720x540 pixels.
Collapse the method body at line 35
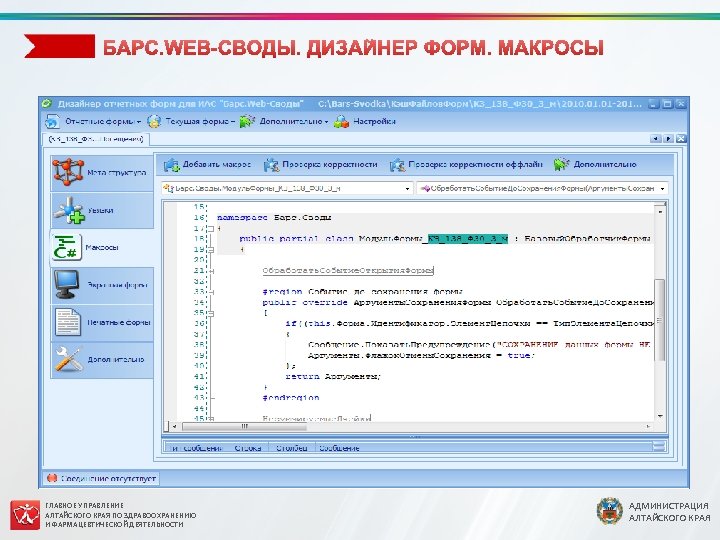coord(211,313)
